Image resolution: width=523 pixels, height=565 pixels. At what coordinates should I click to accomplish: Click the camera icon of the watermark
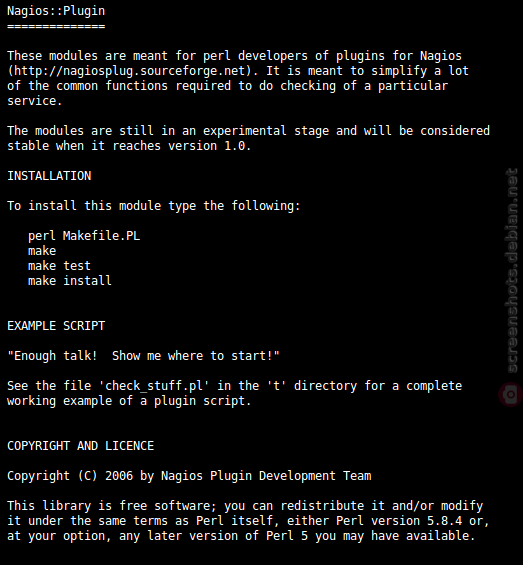(x=511, y=395)
